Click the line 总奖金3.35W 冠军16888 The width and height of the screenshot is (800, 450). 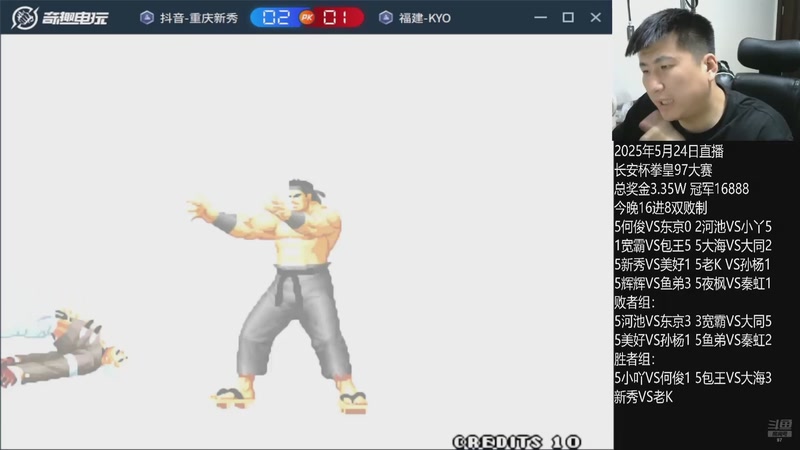click(682, 189)
